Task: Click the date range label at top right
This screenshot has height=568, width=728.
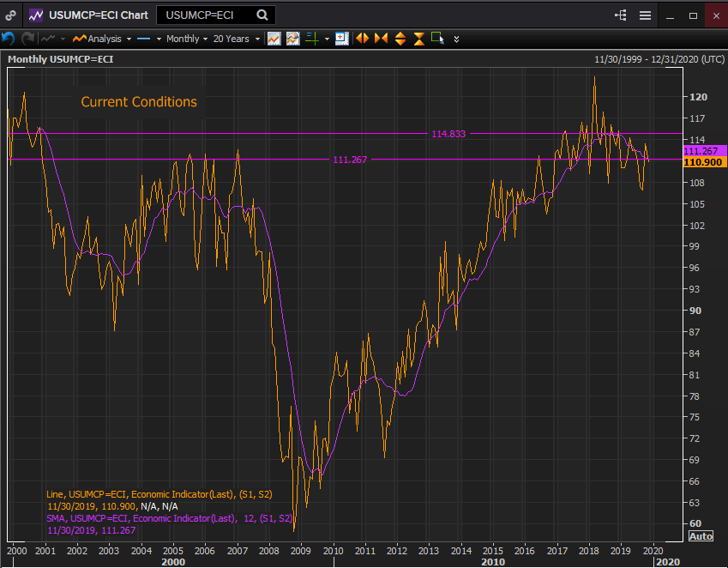Action: pos(659,59)
